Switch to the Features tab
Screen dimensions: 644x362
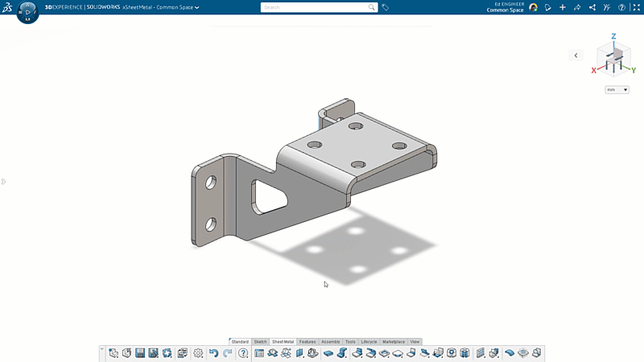[x=308, y=342]
